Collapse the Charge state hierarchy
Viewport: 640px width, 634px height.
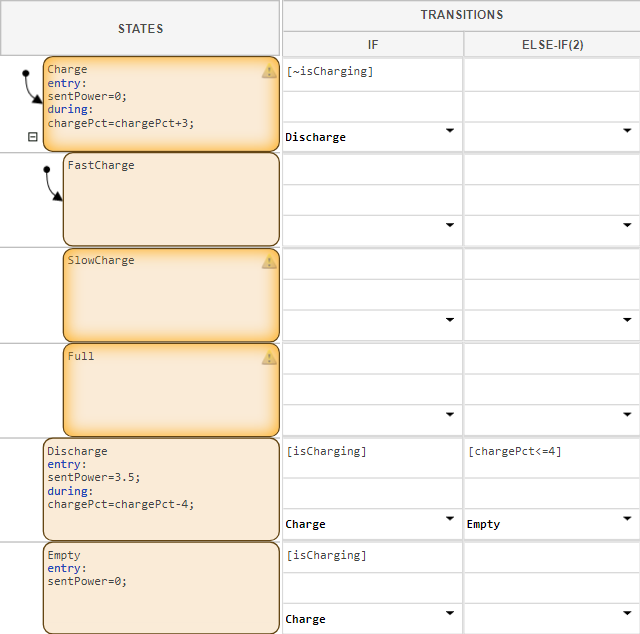(33, 137)
